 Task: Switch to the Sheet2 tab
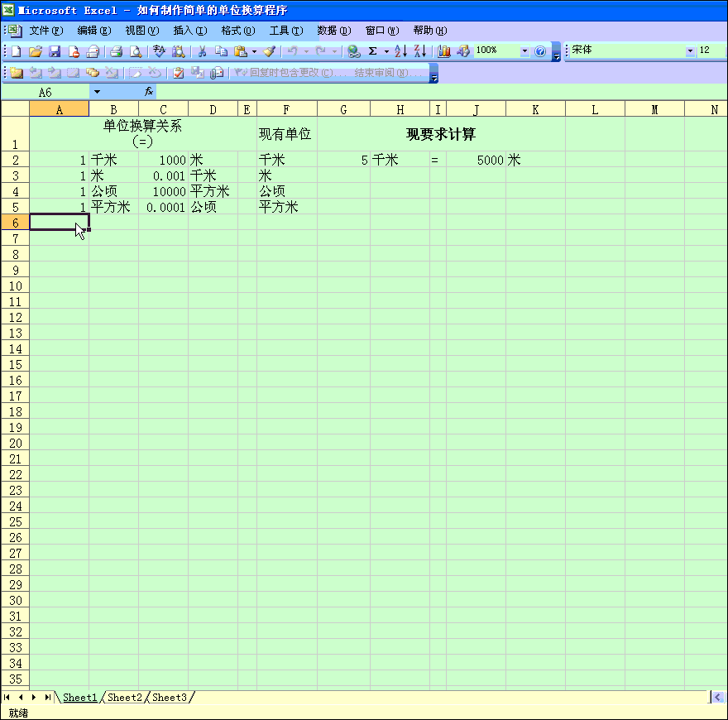[125, 698]
